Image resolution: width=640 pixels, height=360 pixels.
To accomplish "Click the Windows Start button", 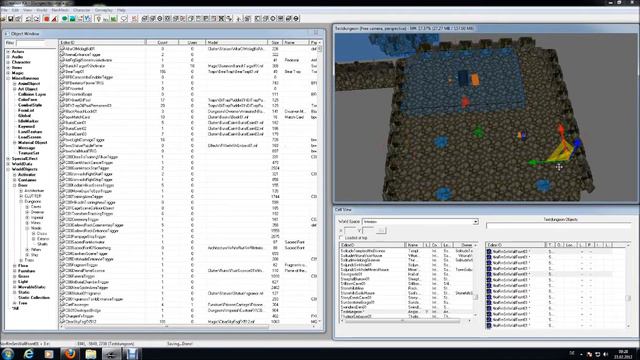I will [x=7, y=353].
